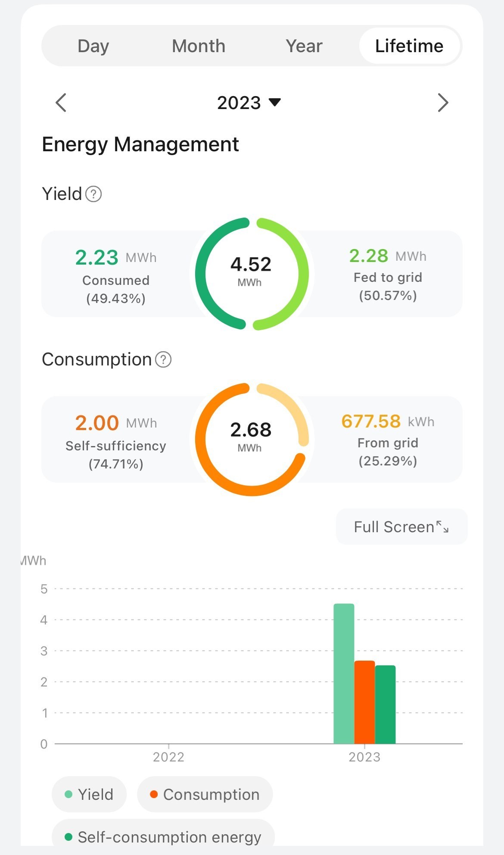Select the Lifetime tab
The image size is (504, 855).
point(409,46)
